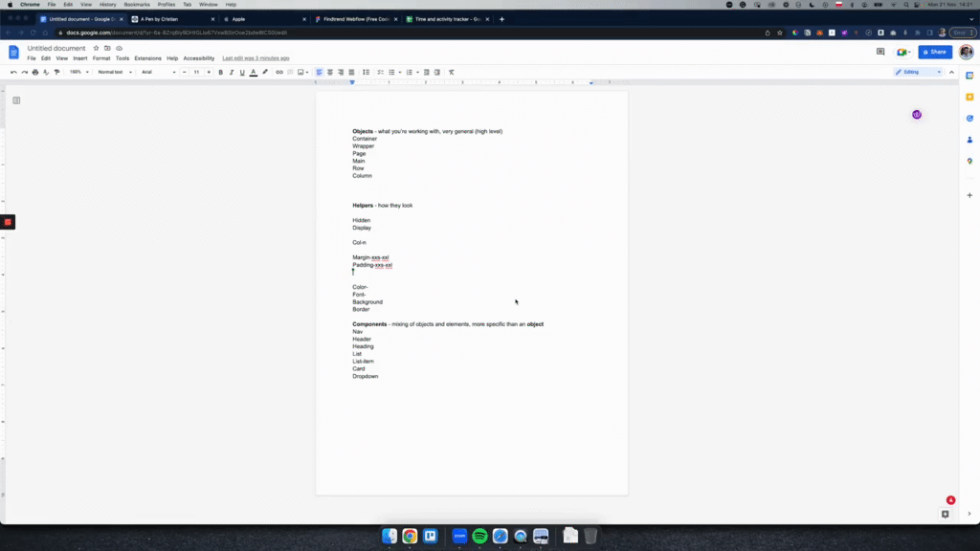Open the Extensions menu
Image resolution: width=980 pixels, height=551 pixels.
tap(148, 57)
